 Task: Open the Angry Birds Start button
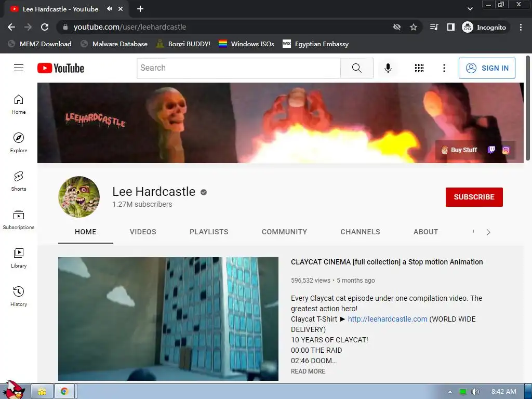point(14,390)
